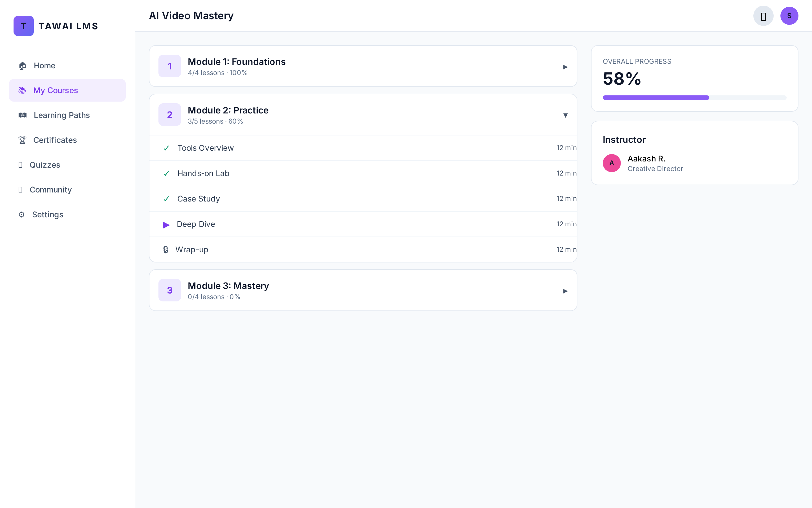Go to Home in sidebar

pos(67,65)
